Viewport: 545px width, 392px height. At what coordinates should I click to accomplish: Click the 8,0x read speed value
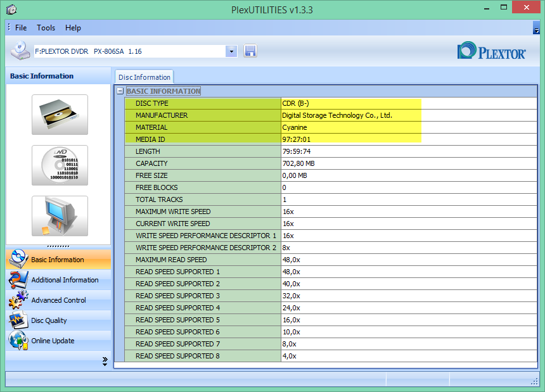pyautogui.click(x=289, y=344)
